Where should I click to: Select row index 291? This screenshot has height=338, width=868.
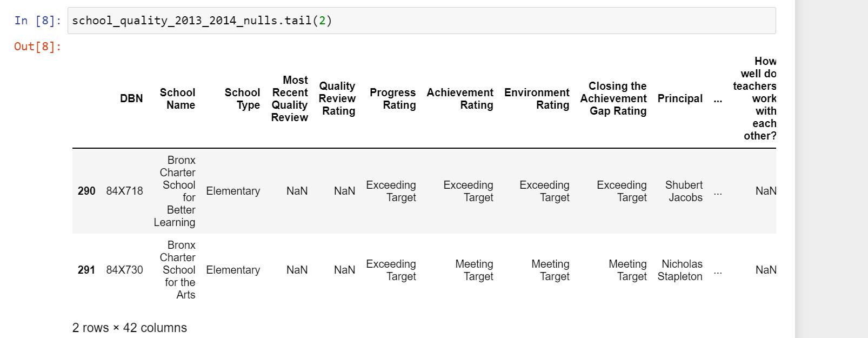point(86,270)
